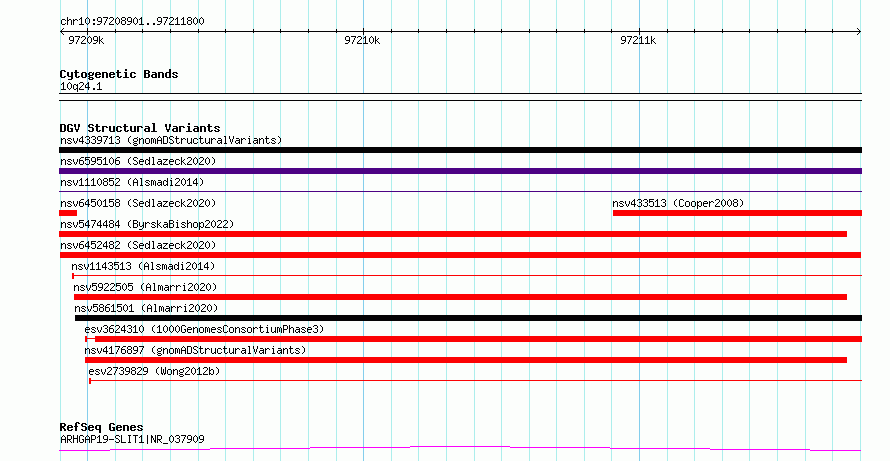This screenshot has width=890, height=461.
Task: Click the magenta ARHGAP19-SLIT1 gene line
Action: (x=460, y=449)
